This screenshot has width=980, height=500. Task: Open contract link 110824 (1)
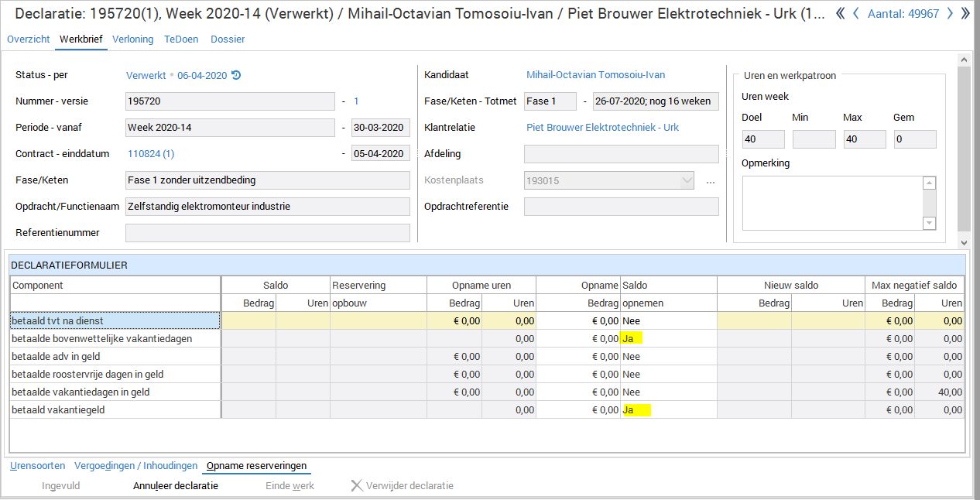click(x=151, y=154)
